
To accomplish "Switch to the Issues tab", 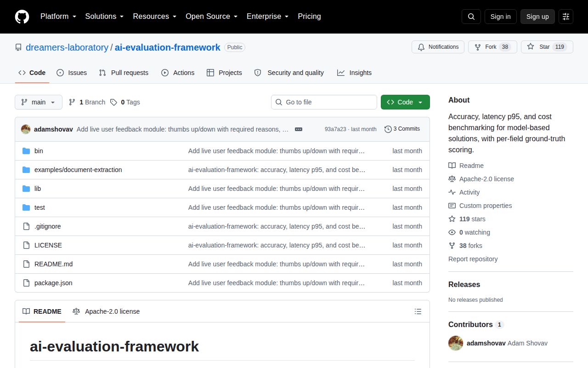I will point(72,73).
